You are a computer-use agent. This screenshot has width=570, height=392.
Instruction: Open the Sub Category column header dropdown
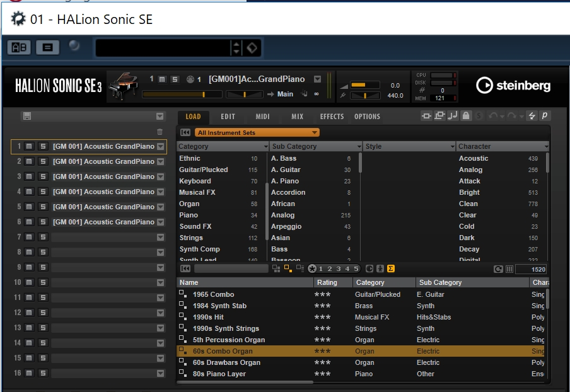click(x=359, y=146)
